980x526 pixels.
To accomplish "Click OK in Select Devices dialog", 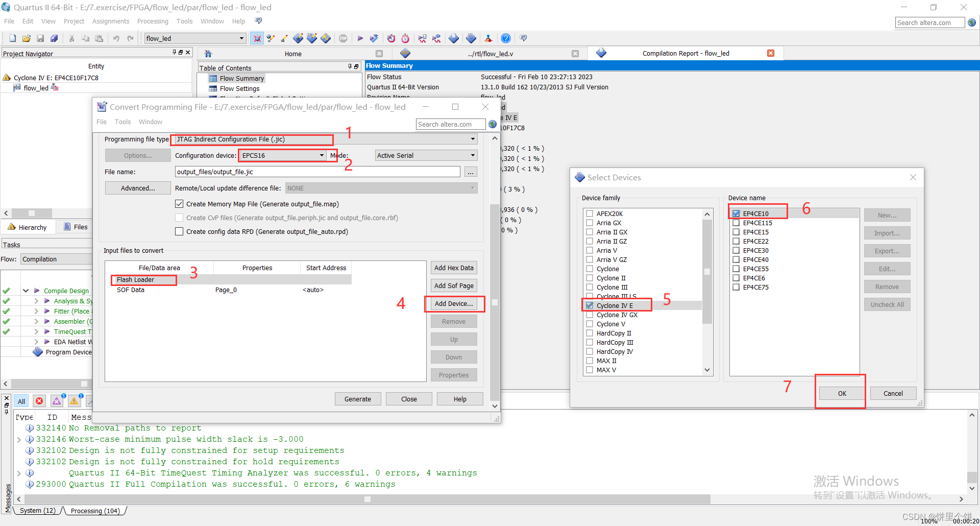I will [x=842, y=393].
